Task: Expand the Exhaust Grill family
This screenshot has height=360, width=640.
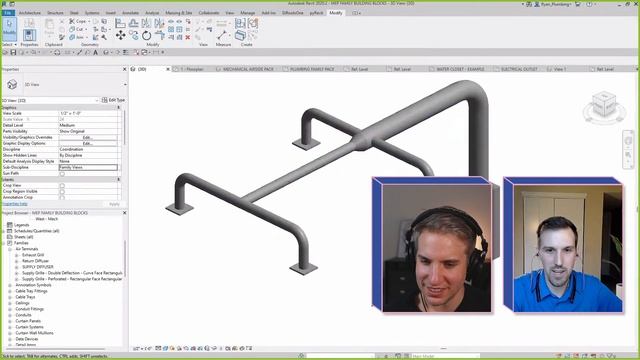Action: tap(17, 255)
